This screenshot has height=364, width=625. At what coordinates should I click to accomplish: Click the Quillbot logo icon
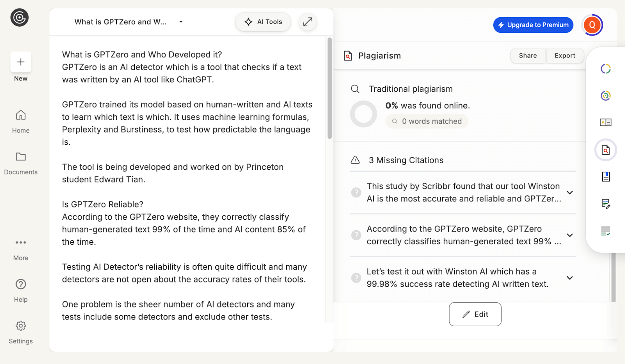[20, 18]
